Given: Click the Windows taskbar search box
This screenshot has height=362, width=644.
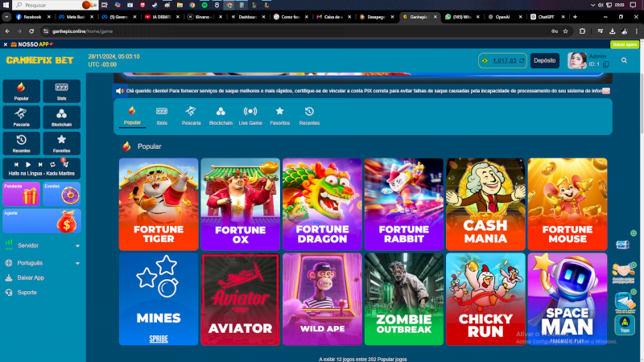Looking at the screenshot, I should point(54,5).
